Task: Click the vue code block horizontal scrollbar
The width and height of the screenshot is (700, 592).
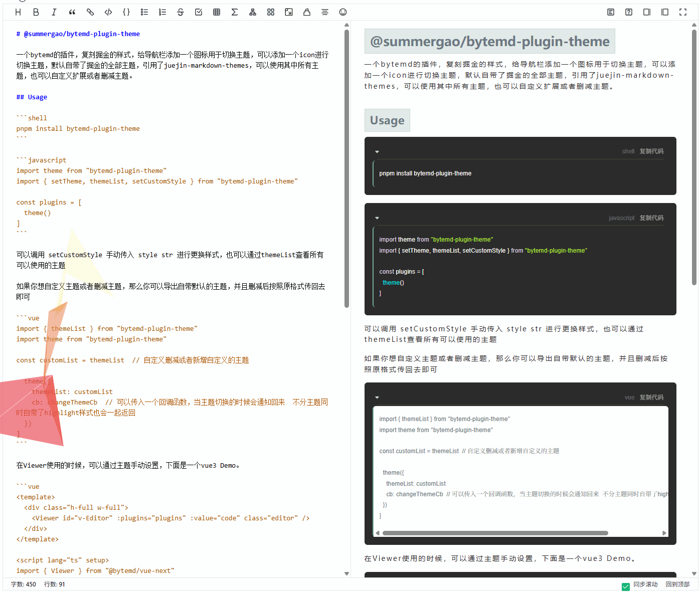Action: pos(495,533)
